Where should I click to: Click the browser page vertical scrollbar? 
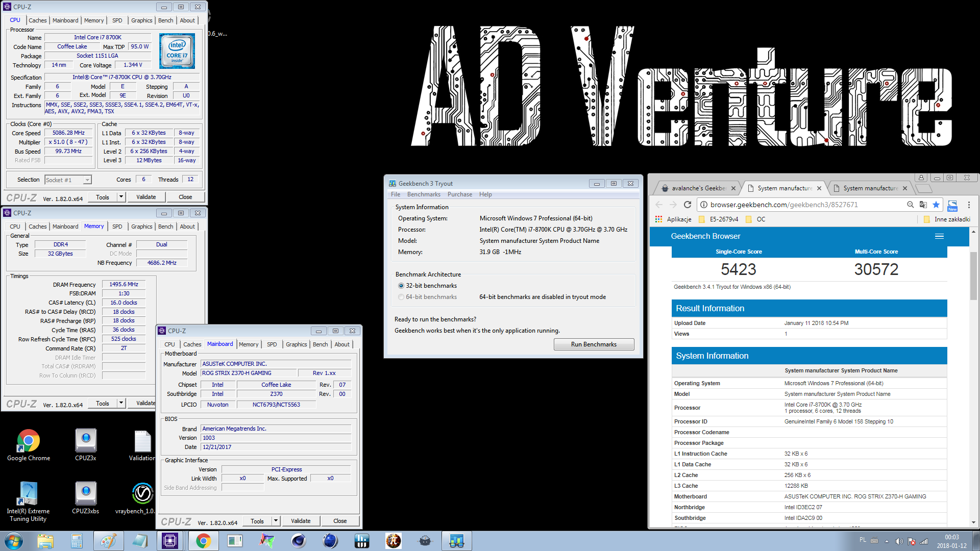pyautogui.click(x=973, y=275)
